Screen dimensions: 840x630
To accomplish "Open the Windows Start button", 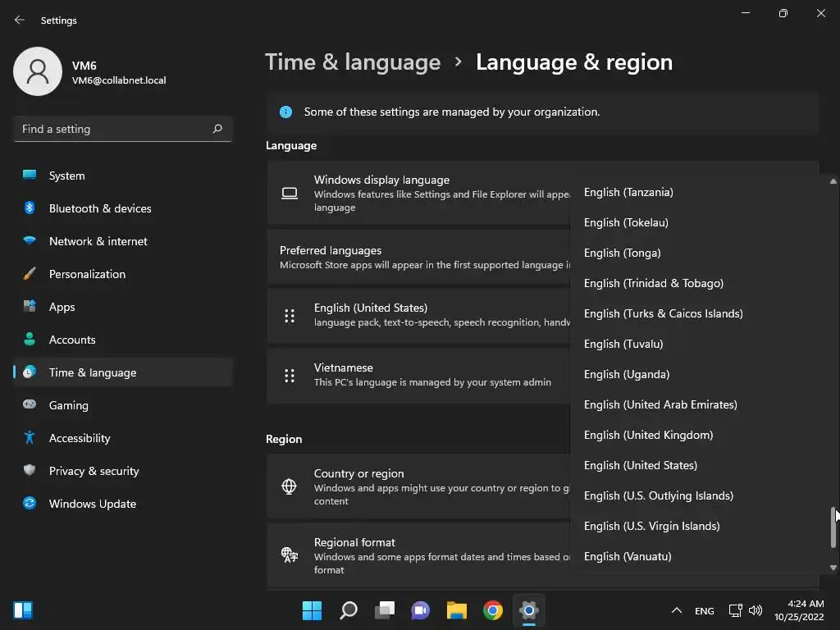I will pos(312,610).
